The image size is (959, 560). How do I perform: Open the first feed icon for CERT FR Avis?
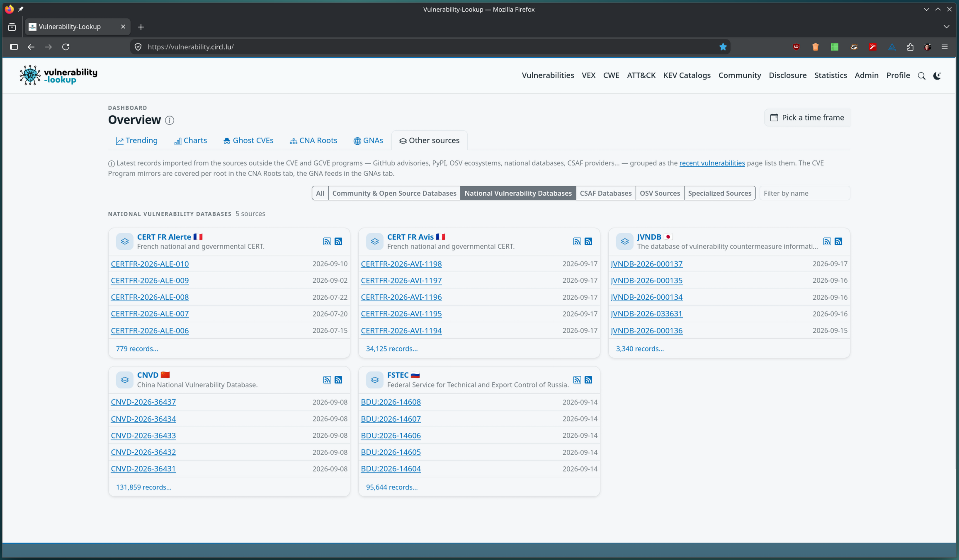click(577, 242)
